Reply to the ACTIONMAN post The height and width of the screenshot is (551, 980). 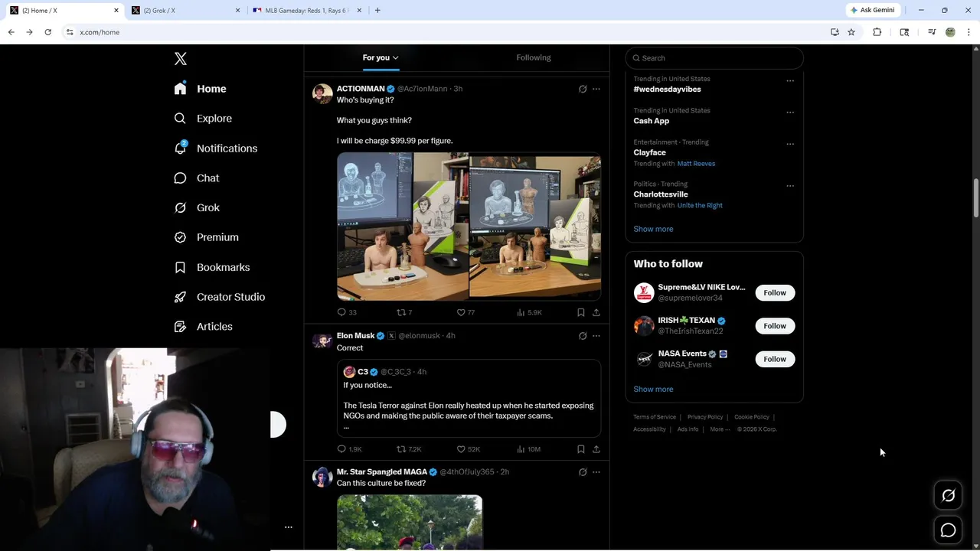click(347, 312)
